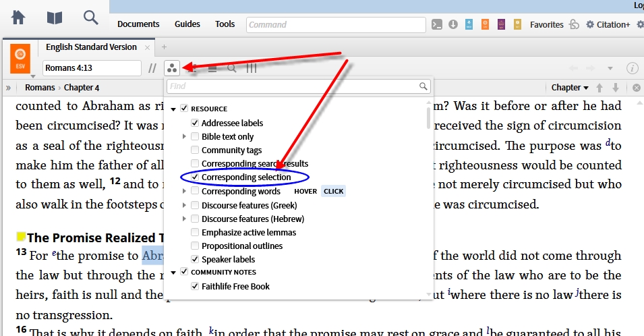The height and width of the screenshot is (336, 644).
Task: Uncheck Addressee labels
Action: point(195,123)
